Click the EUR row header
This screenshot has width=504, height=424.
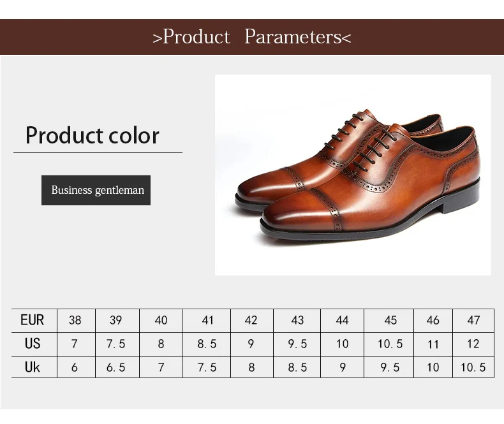coord(33,320)
